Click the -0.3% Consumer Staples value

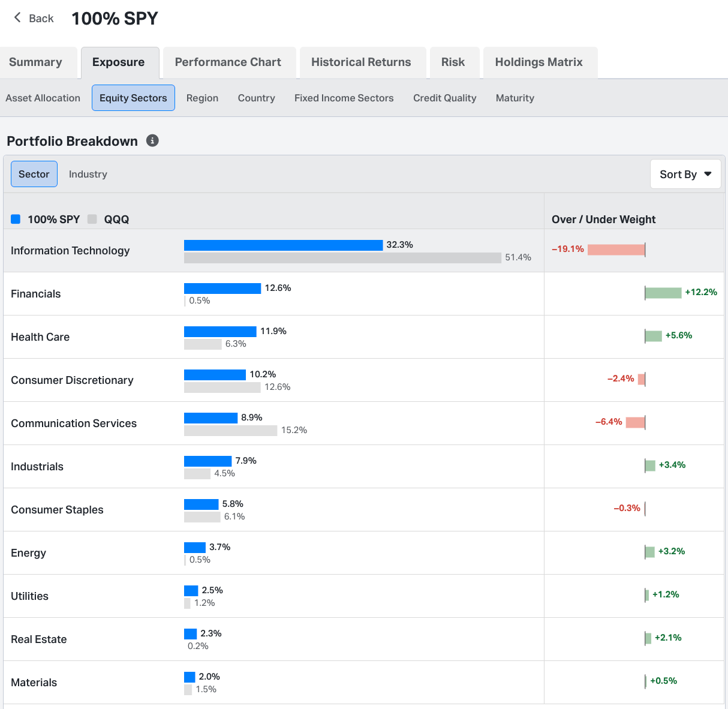pos(627,508)
